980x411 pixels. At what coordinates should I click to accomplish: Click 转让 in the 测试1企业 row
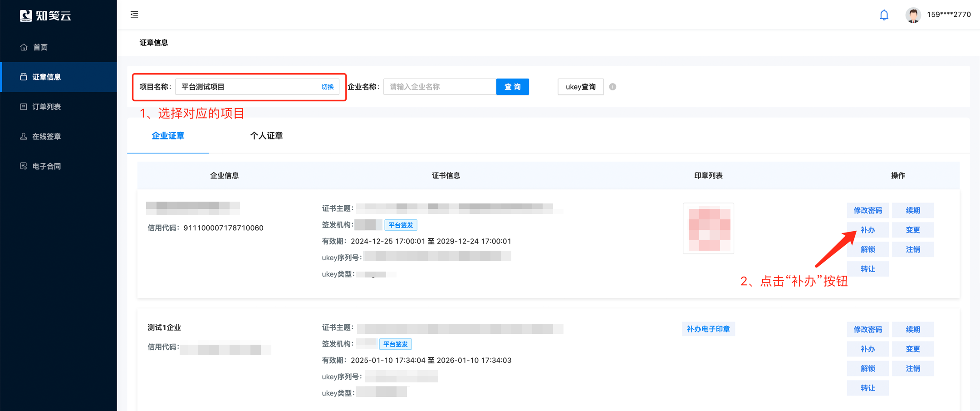[867, 388]
